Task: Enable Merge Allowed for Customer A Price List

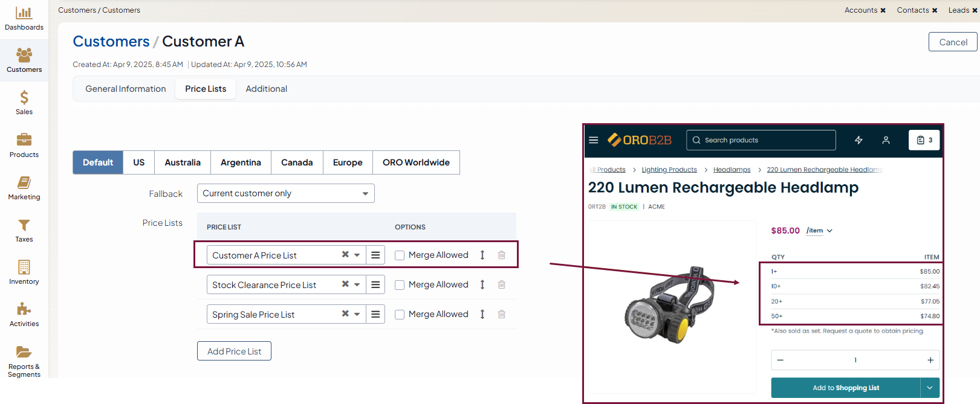Action: (x=400, y=255)
